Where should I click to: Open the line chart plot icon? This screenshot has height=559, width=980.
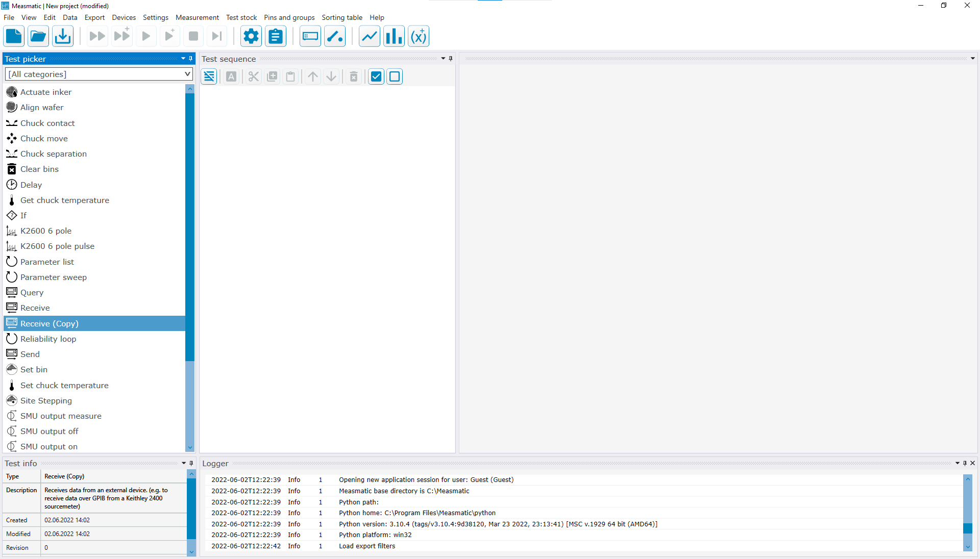[x=370, y=36]
